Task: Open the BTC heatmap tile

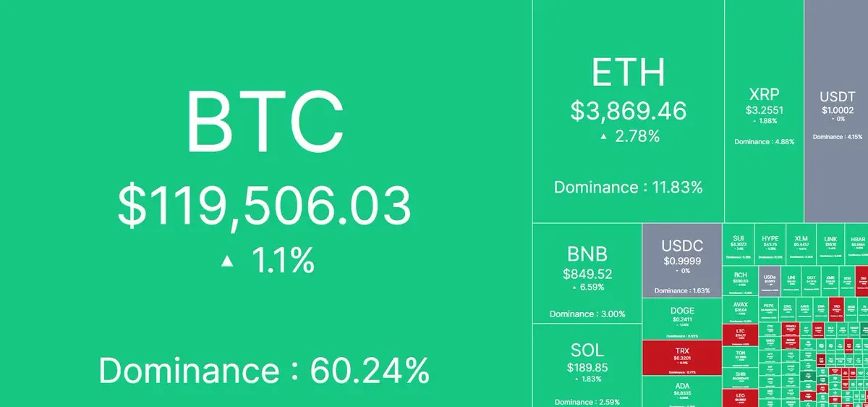Action: [265, 204]
